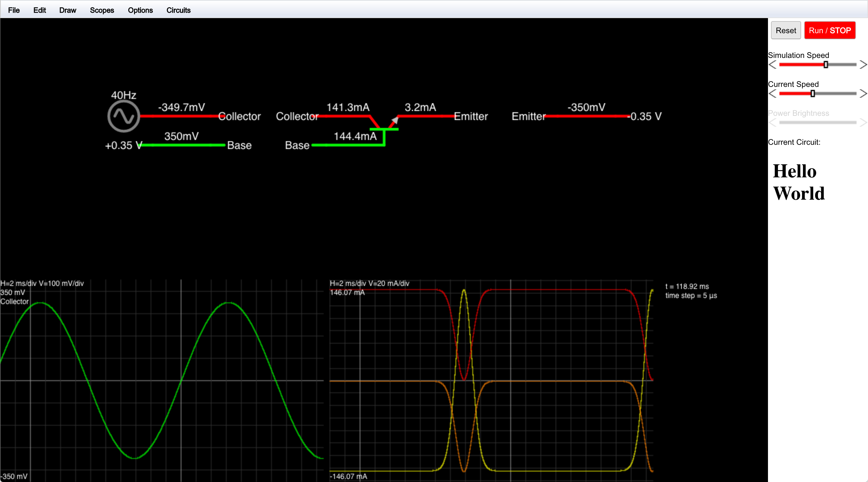Stop the simulation with Run/STOP
868x482 pixels.
[830, 30]
